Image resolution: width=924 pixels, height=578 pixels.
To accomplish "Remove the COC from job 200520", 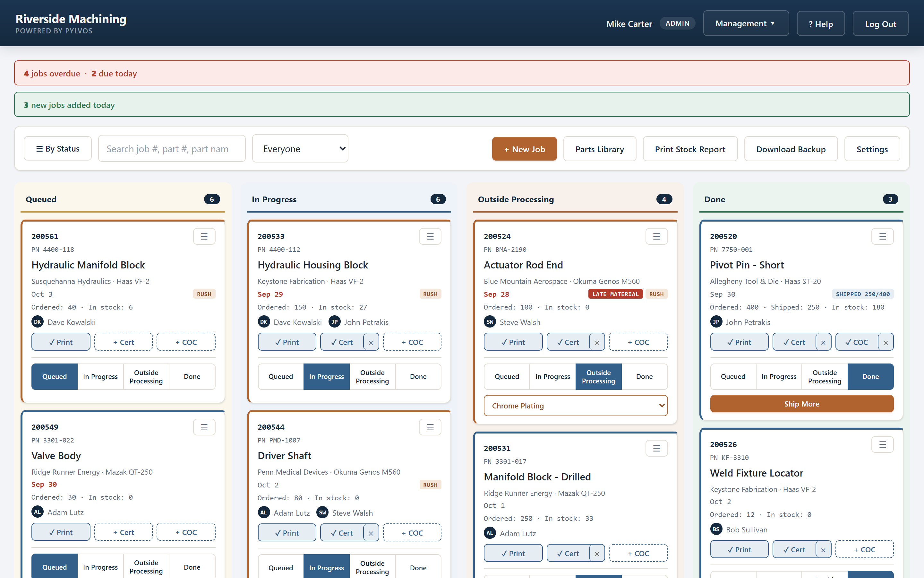I will click(886, 342).
